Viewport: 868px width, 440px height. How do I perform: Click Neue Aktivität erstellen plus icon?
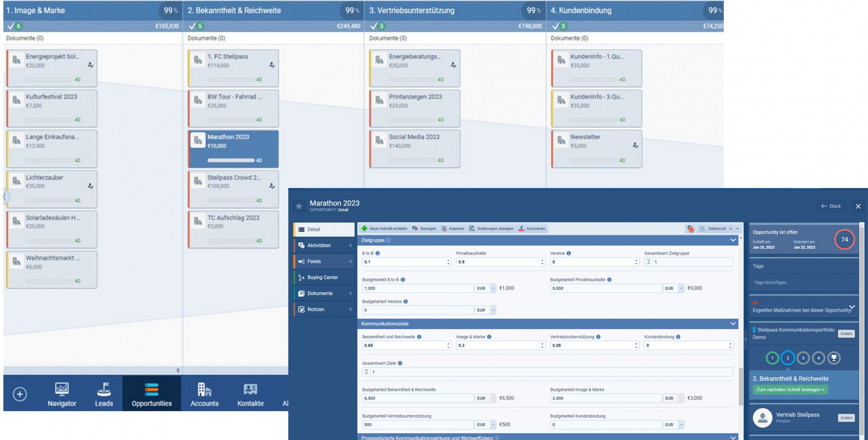point(364,228)
